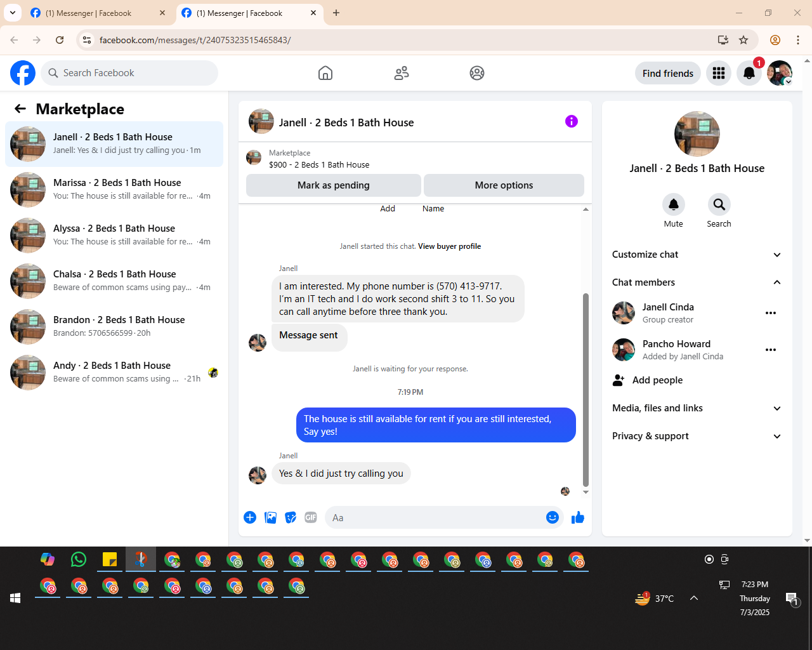The height and width of the screenshot is (650, 812).
Task: Open the account profile picture menu
Action: click(x=780, y=73)
